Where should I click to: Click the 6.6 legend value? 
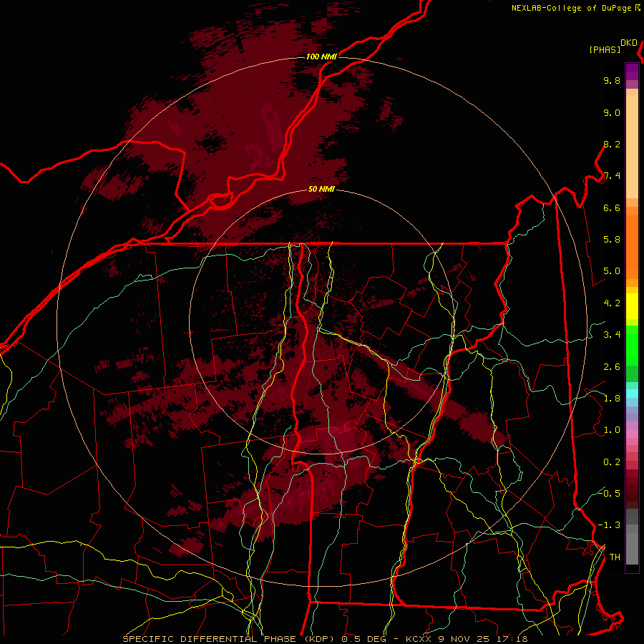(612, 208)
